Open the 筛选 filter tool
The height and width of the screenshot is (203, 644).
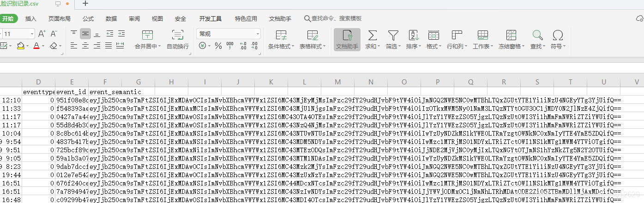point(393,39)
